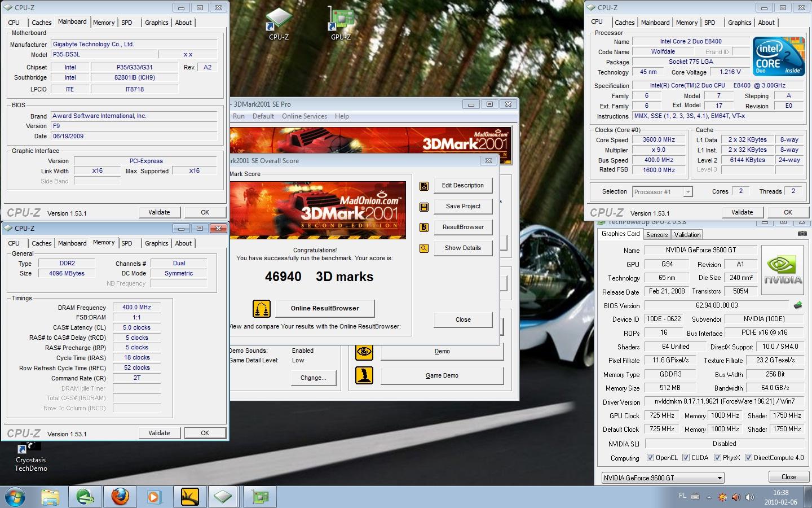Switch to Validation tab in GPU-Z
Image resolution: width=812 pixels, height=508 pixels.
coord(687,235)
